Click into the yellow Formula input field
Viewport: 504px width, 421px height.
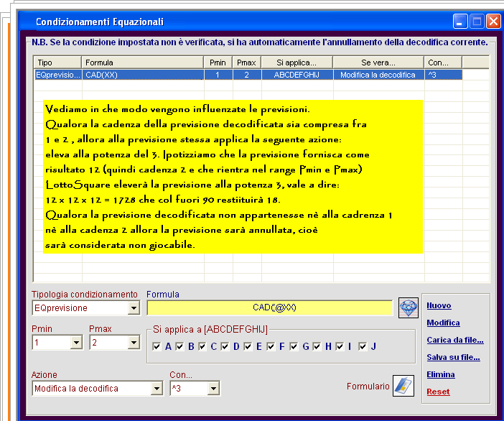270,307
